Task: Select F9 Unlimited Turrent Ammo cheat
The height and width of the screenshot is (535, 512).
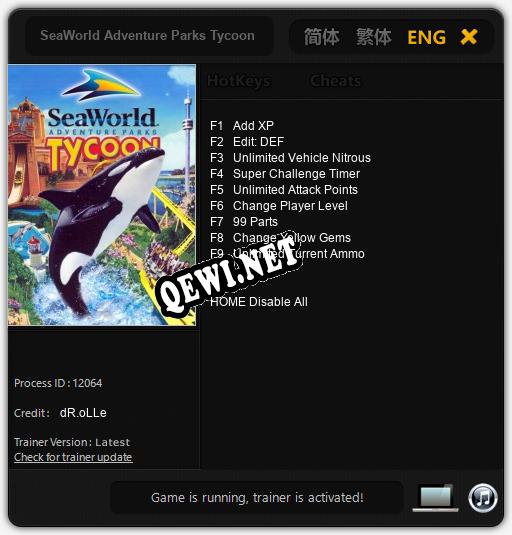Action: click(x=287, y=254)
